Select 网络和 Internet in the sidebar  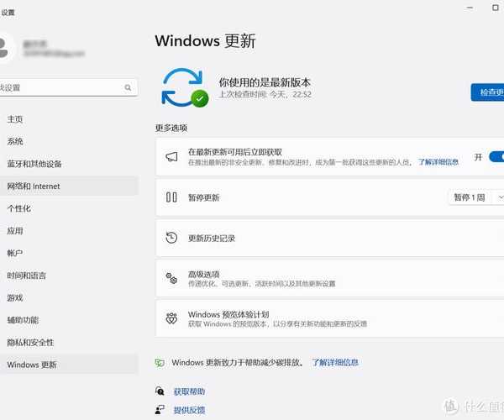pos(69,186)
